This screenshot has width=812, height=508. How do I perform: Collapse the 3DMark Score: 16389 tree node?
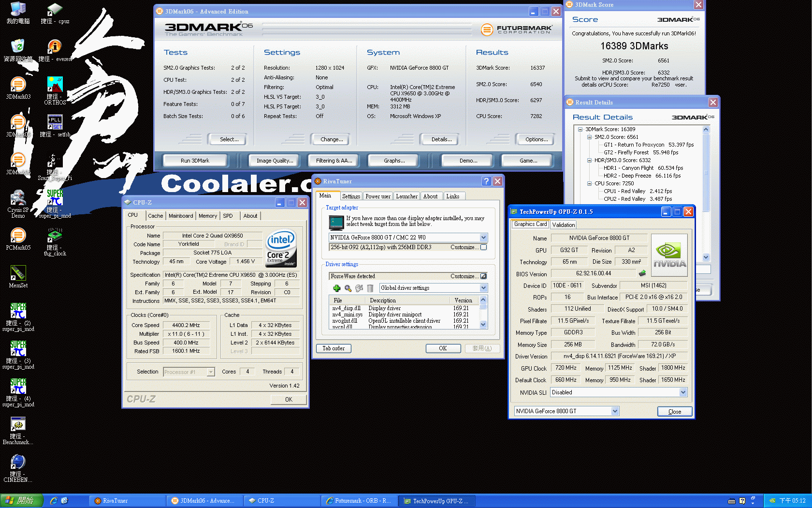[x=580, y=129]
